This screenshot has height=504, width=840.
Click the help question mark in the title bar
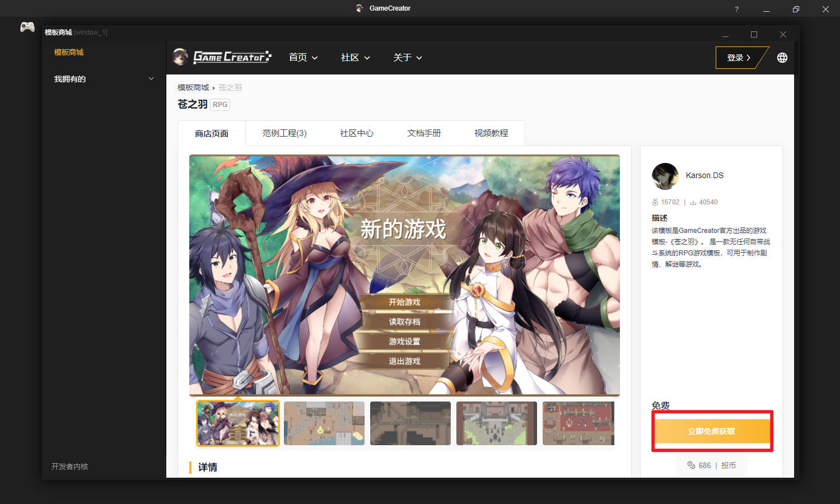736,9
